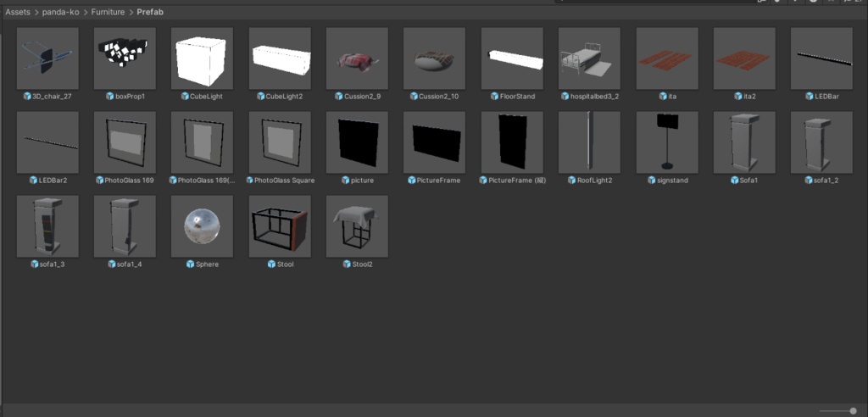Screen dimensions: 868x417
Task: Choose the Cussion2_9 prefab thumbnail
Action: (357, 58)
